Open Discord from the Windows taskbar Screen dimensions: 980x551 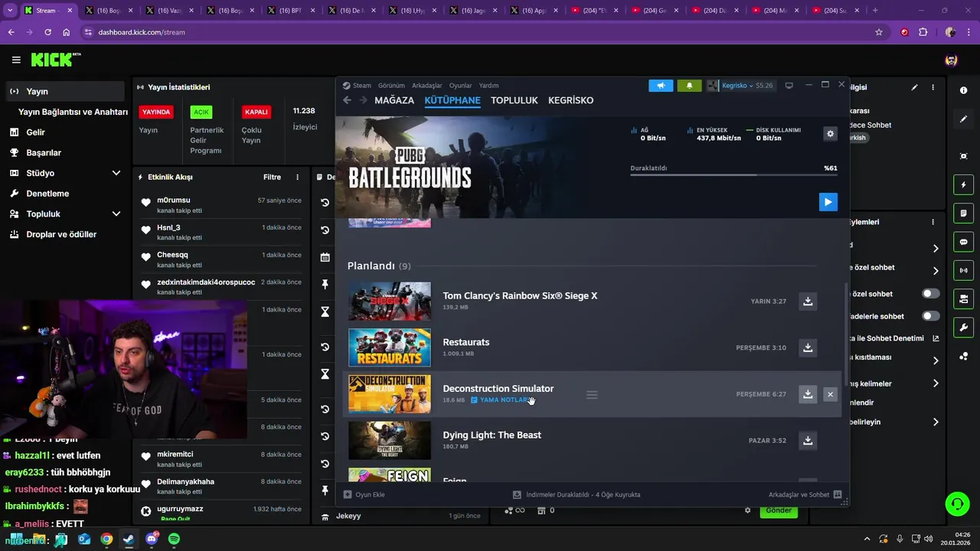(152, 539)
